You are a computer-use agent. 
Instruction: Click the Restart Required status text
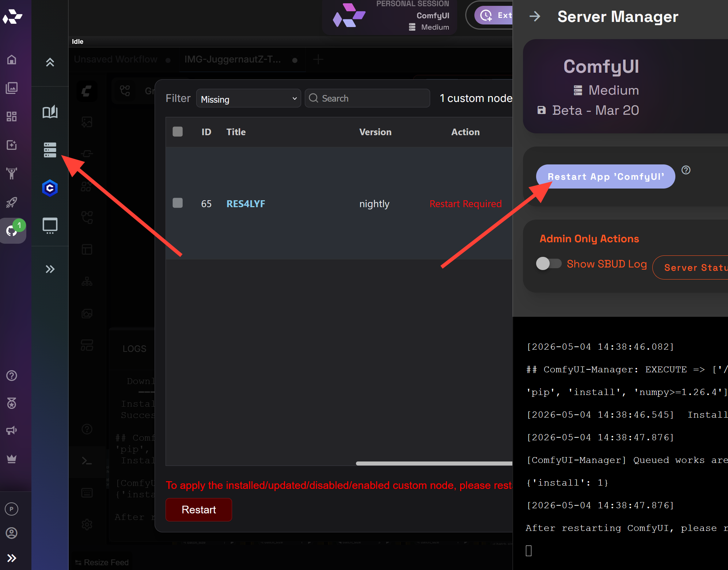pyautogui.click(x=466, y=204)
